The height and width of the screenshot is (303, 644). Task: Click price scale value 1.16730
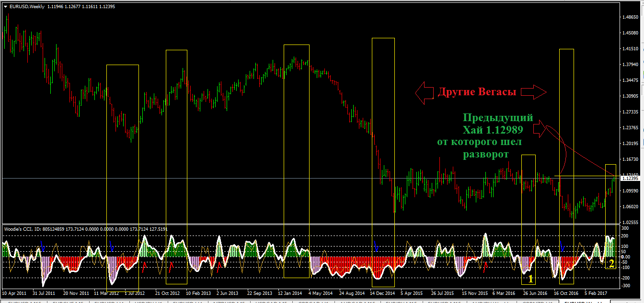coord(630,159)
